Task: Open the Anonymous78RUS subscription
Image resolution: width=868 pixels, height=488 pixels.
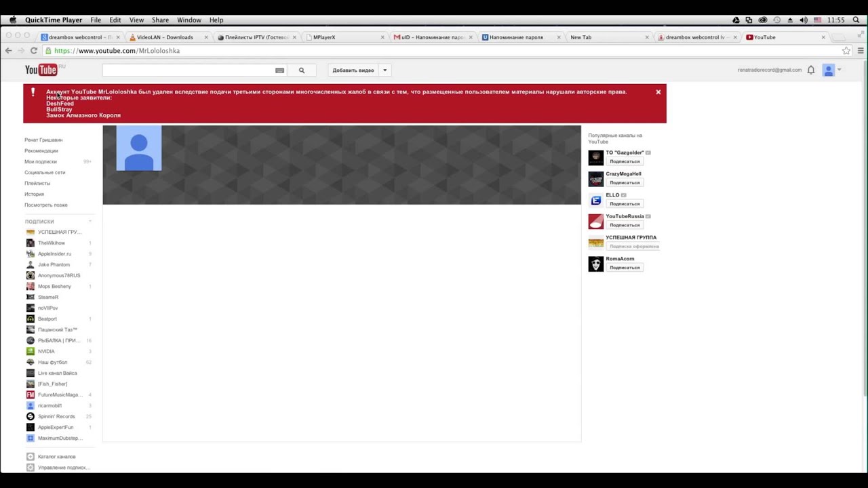Action: pyautogui.click(x=59, y=275)
